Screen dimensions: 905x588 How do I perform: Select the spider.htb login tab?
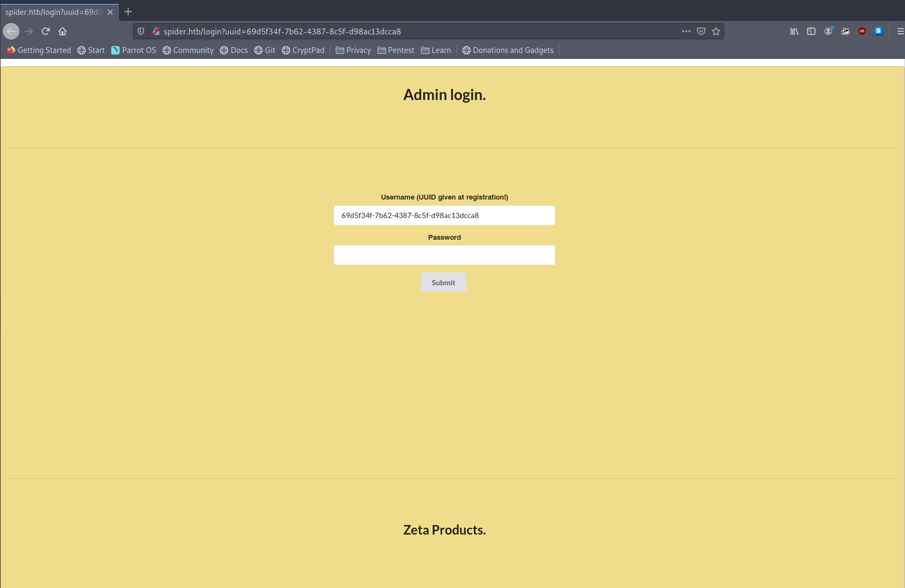pos(53,12)
